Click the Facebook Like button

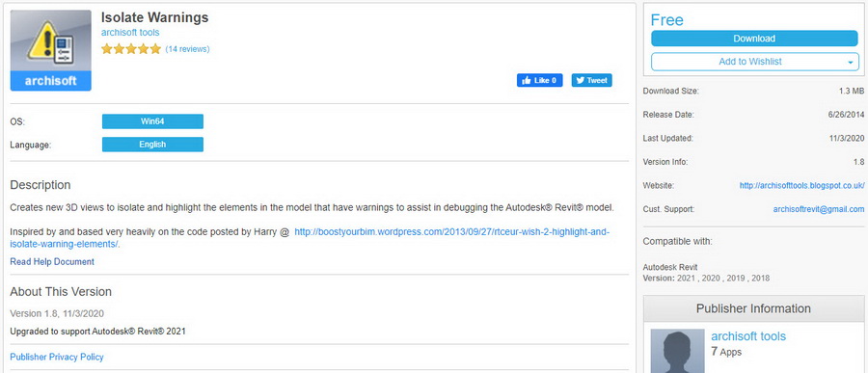point(540,80)
